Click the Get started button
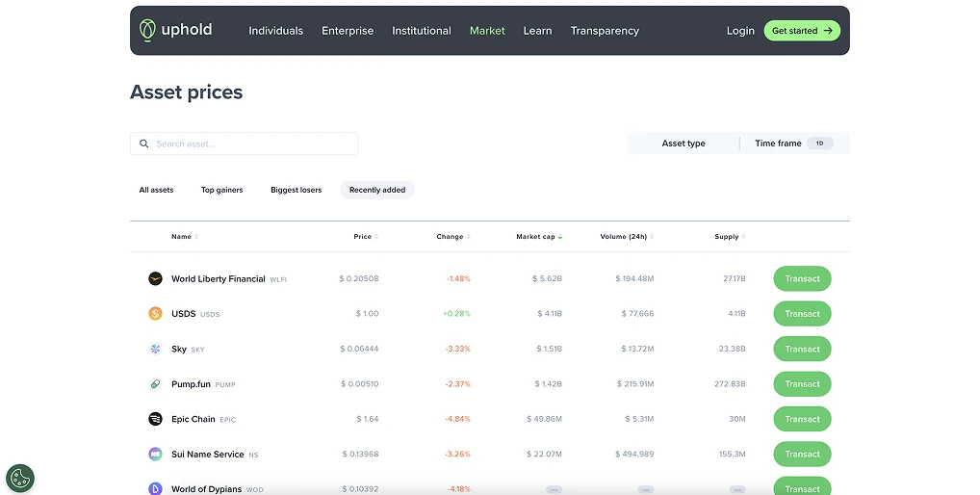 coord(802,31)
